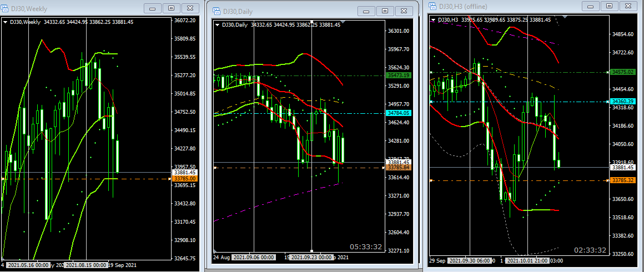Restore the DJ30,H3 (offline) window
The height and width of the screenshot is (272, 644).
610,6
